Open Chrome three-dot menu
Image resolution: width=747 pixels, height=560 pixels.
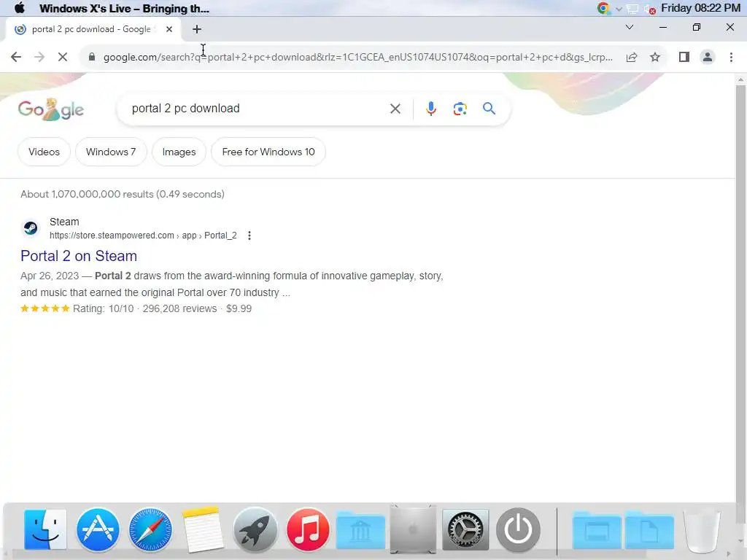click(731, 57)
